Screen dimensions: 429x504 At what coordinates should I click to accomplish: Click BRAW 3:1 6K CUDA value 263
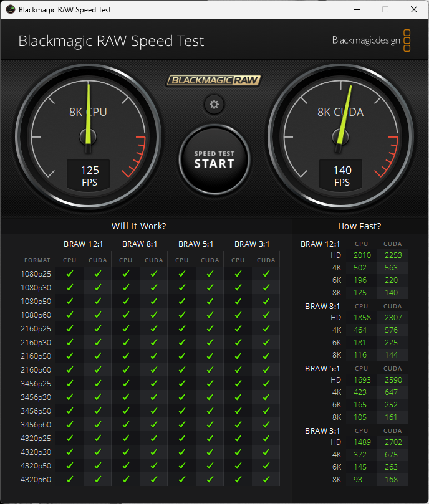click(391, 467)
